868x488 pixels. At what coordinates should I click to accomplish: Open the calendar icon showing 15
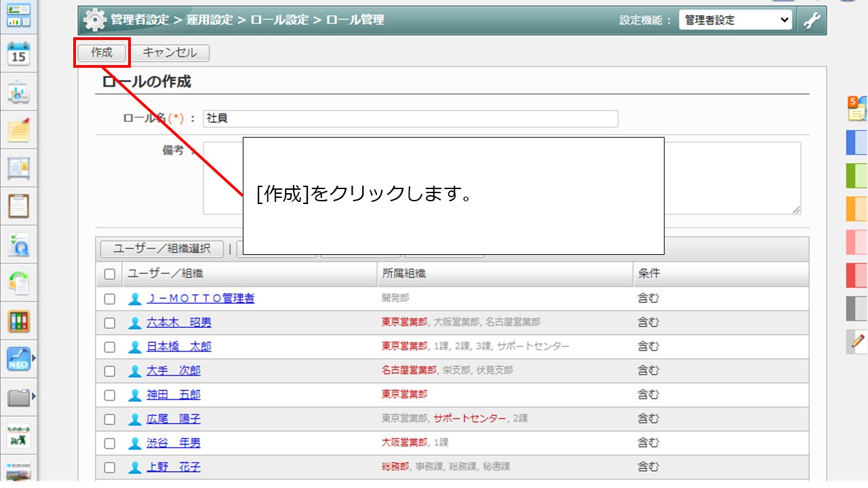pyautogui.click(x=18, y=54)
